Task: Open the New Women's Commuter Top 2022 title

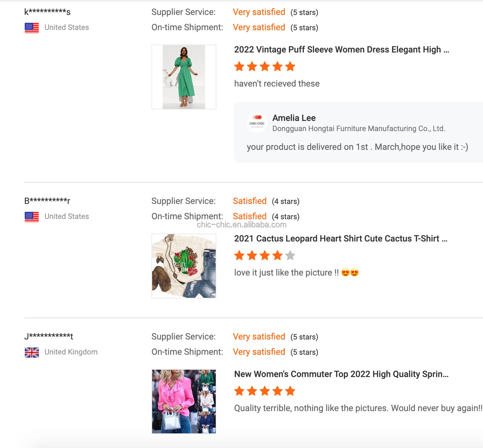Action: pos(341,374)
